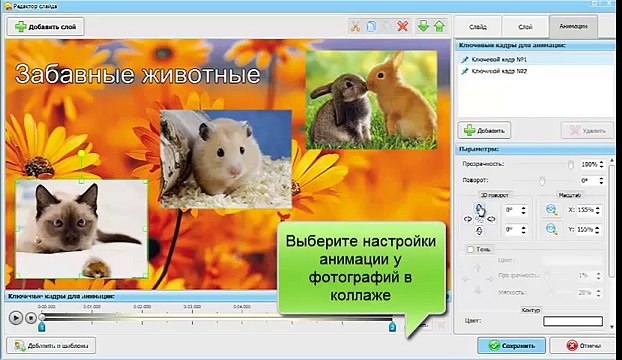Click the Добавить слой button
Screen dimensions: 622x360
[46, 27]
